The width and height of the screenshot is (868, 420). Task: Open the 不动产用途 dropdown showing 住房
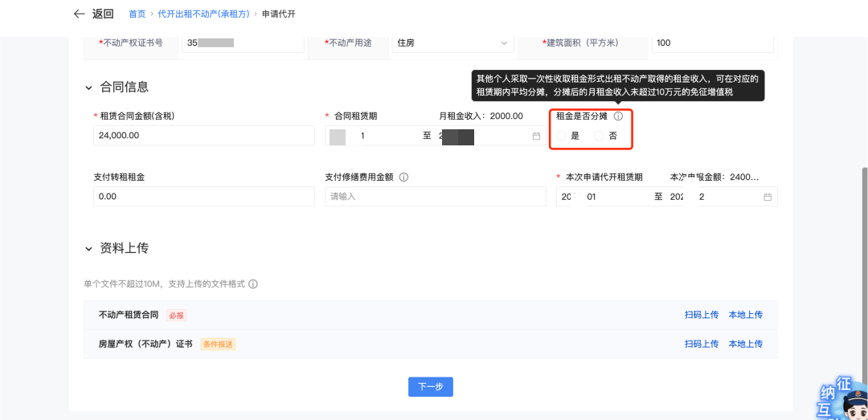tap(452, 43)
